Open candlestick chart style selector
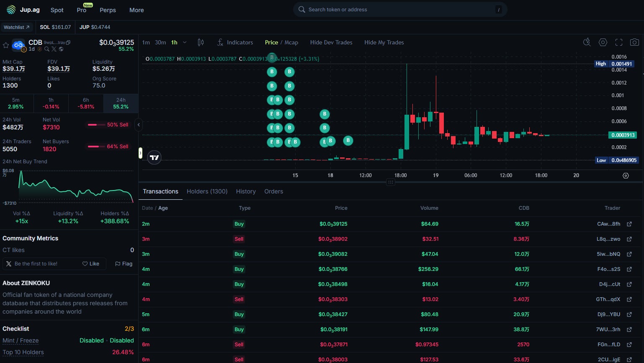The image size is (644, 363). [201, 42]
